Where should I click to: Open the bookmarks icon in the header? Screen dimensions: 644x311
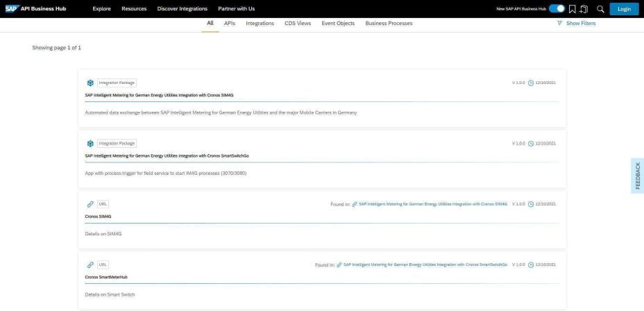[572, 8]
